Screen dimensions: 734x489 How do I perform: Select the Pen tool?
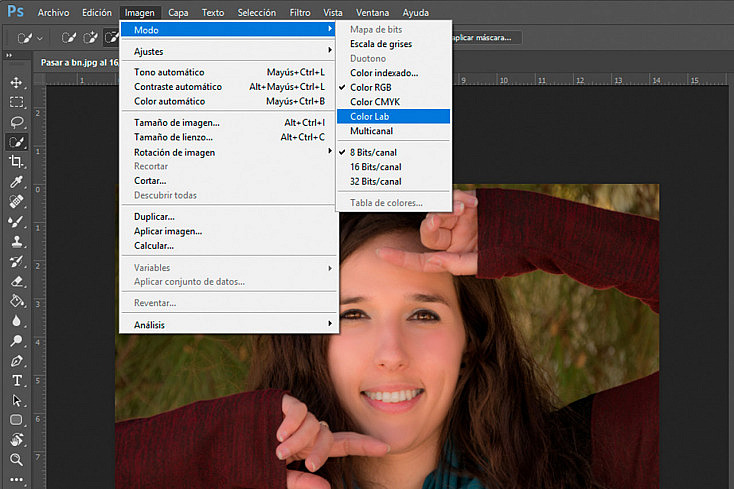[16, 361]
